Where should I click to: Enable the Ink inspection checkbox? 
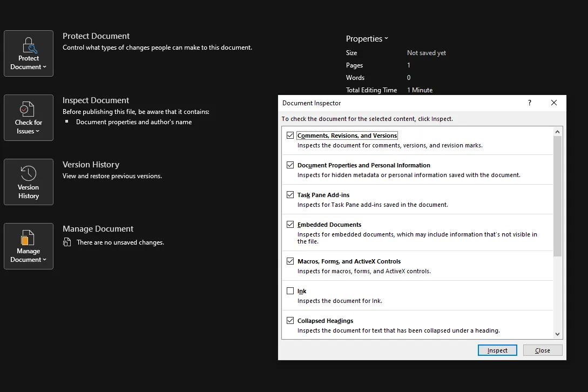(x=290, y=291)
